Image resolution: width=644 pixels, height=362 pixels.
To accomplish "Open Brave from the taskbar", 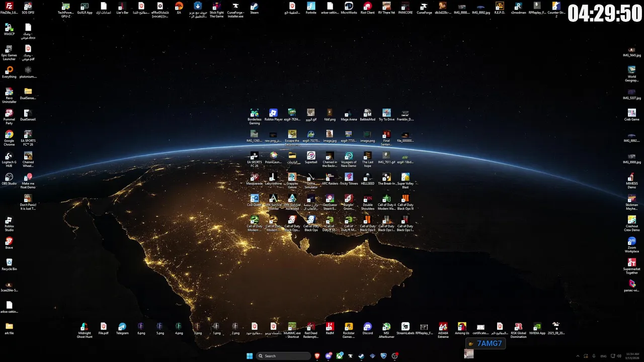I will tap(317, 356).
